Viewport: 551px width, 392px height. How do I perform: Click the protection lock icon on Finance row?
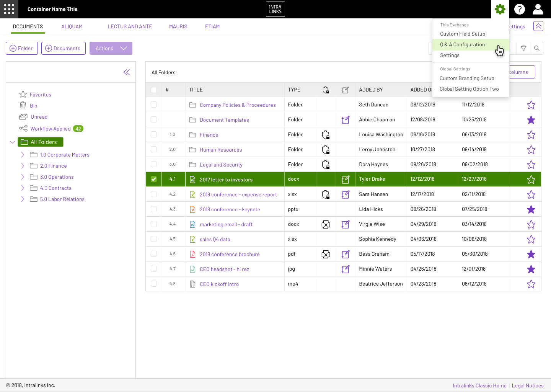(x=326, y=135)
